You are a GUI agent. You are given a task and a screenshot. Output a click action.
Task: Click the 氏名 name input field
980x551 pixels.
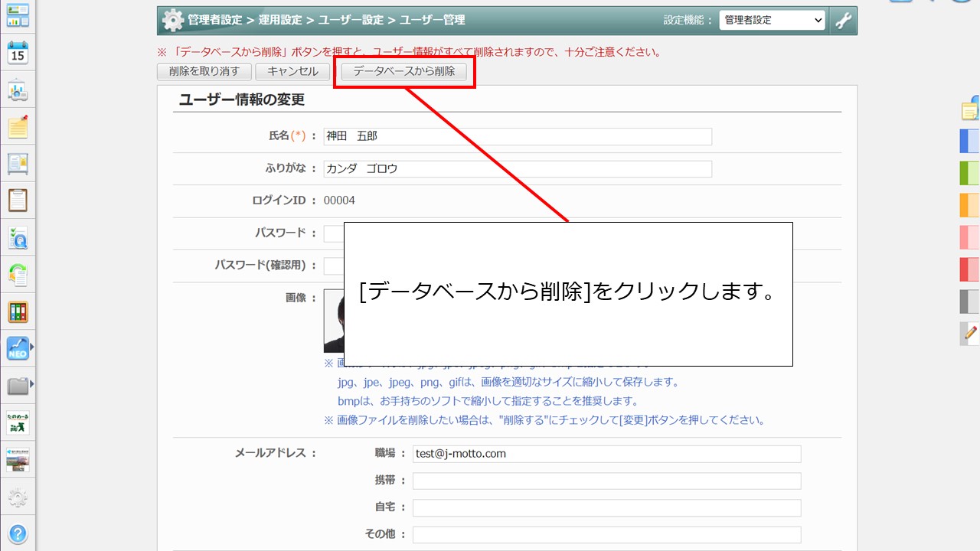pos(517,136)
